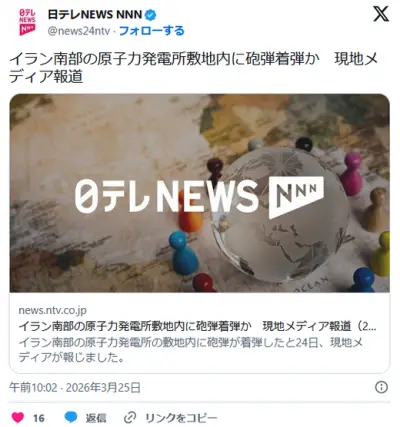This screenshot has height=427, width=400.
Task: Click the X logo icon
Action: pyautogui.click(x=381, y=14)
